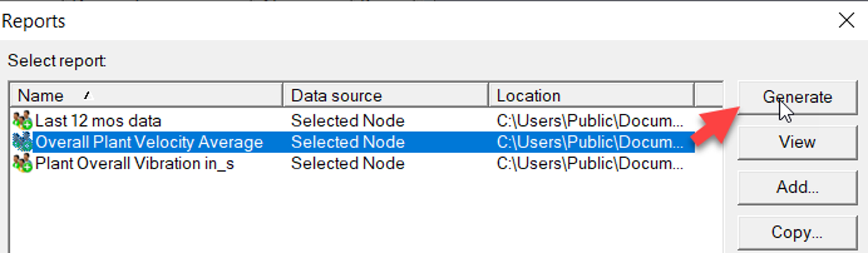Close the Reports dialog
868x253 pixels.
846,20
